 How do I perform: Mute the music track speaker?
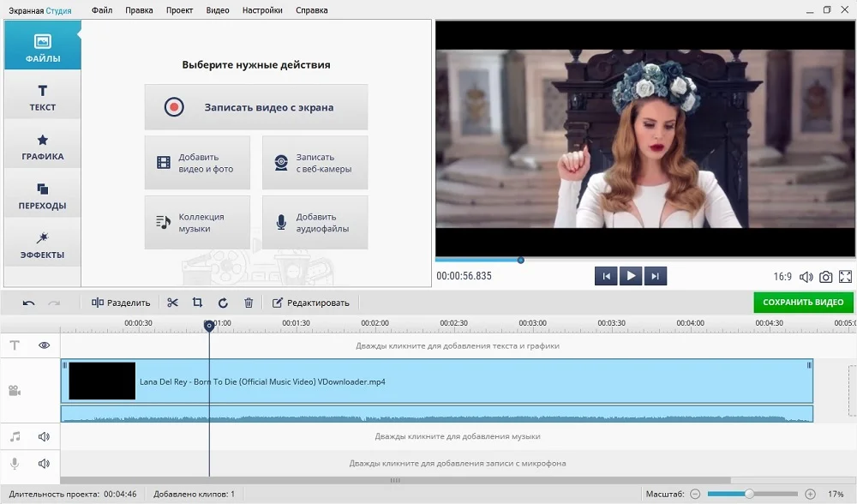point(44,437)
